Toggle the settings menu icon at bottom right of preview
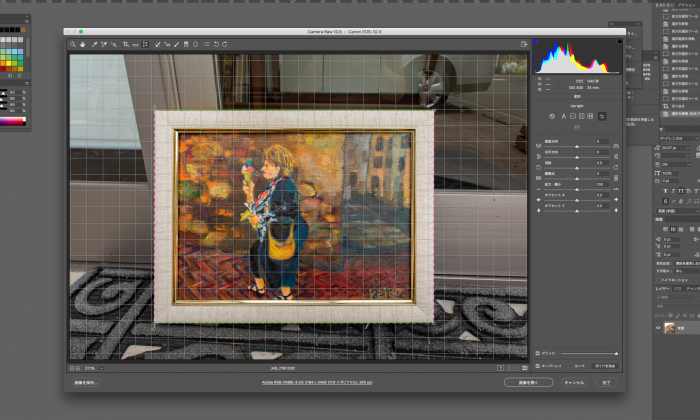 click(x=525, y=368)
